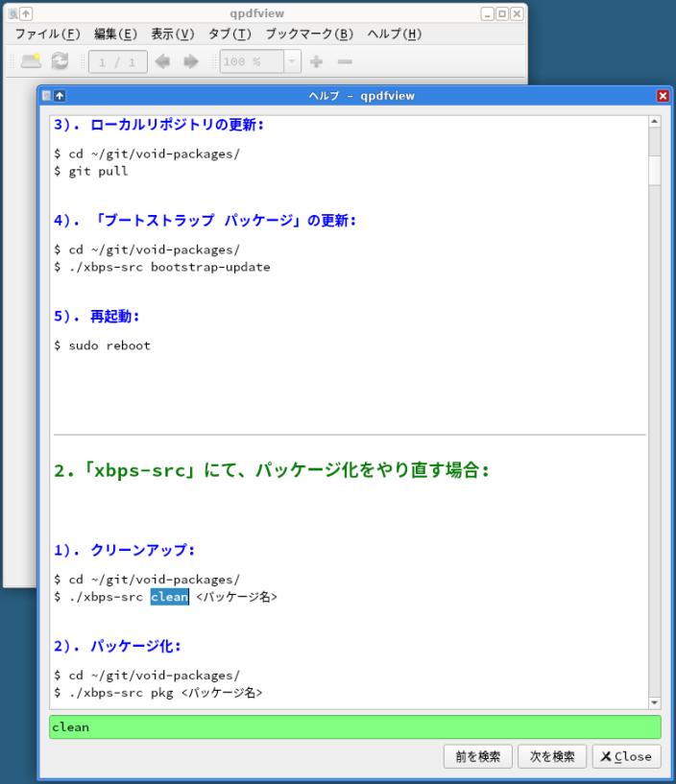Viewport: 676px width, 784px height.
Task: Open the ブックマーク(B) menu
Action: tap(309, 34)
